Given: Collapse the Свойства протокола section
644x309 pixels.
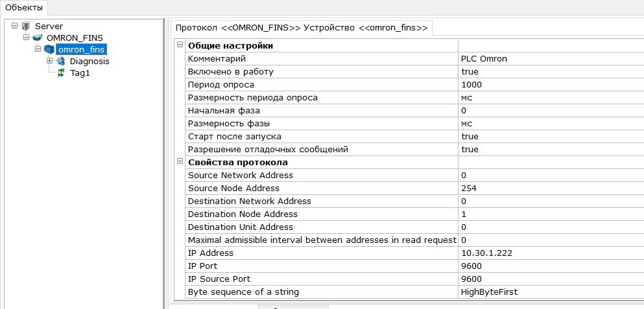Looking at the screenshot, I should pos(180,161).
